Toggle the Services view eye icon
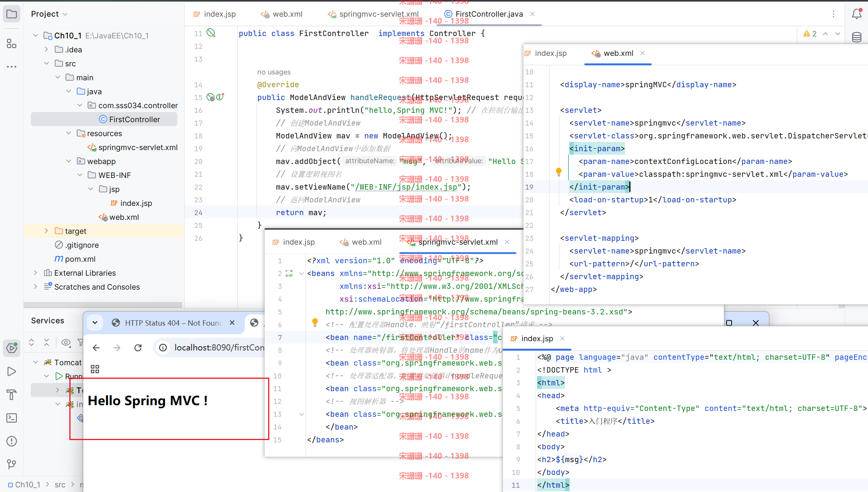 pyautogui.click(x=66, y=342)
